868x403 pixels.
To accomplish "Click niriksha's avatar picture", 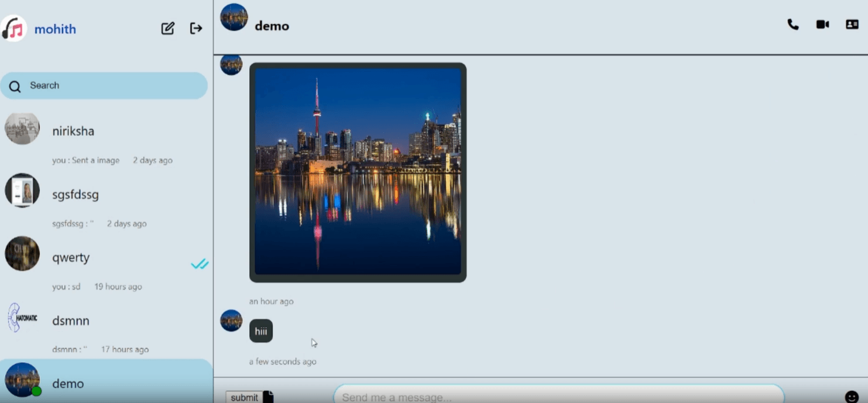I will click(x=22, y=128).
